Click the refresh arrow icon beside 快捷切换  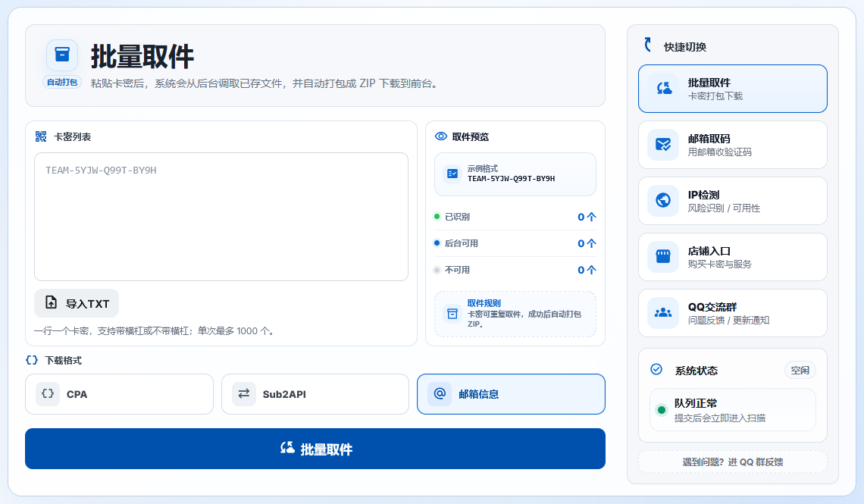(649, 44)
